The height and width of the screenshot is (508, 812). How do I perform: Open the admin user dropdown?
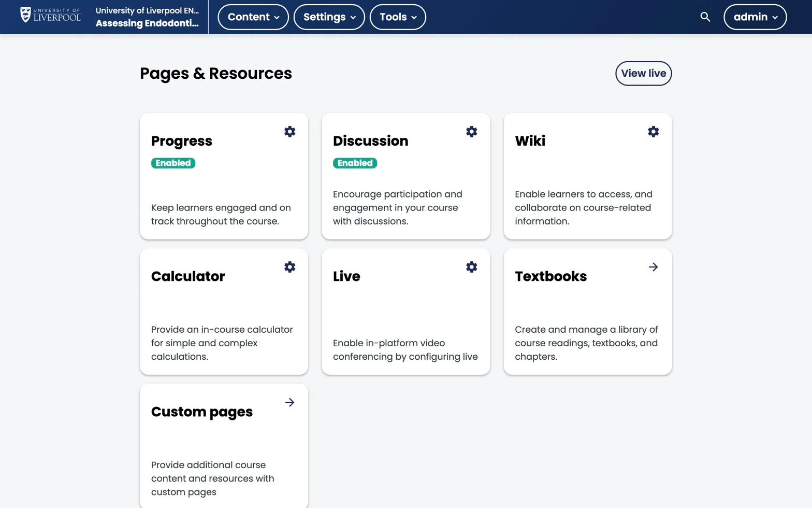click(755, 17)
